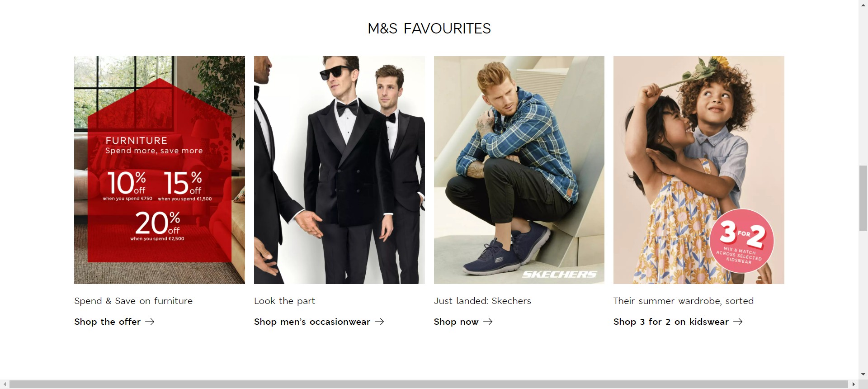Screen dimensions: 868x389
Task: Click the horizontal scrollbar left arrow
Action: click(4, 384)
